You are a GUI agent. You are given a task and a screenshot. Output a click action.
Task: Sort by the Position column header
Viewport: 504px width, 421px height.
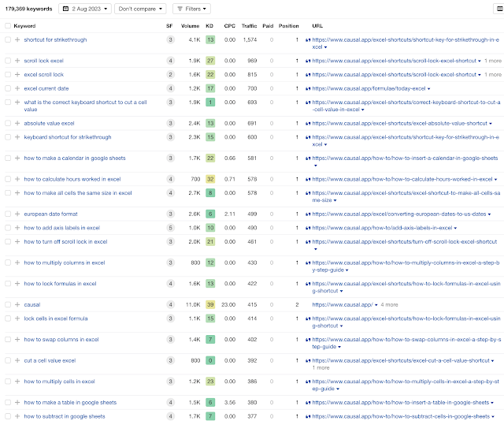click(x=289, y=26)
